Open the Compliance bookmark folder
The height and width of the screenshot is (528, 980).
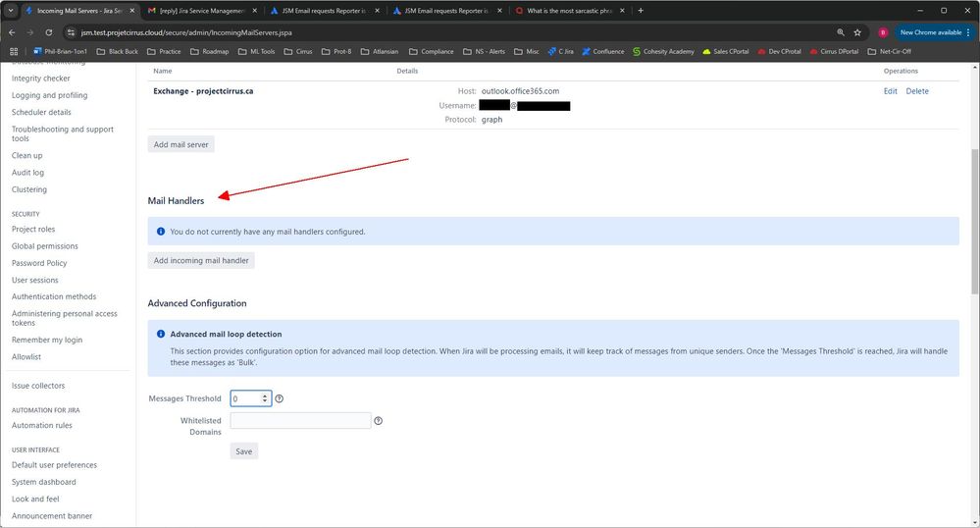(432, 51)
